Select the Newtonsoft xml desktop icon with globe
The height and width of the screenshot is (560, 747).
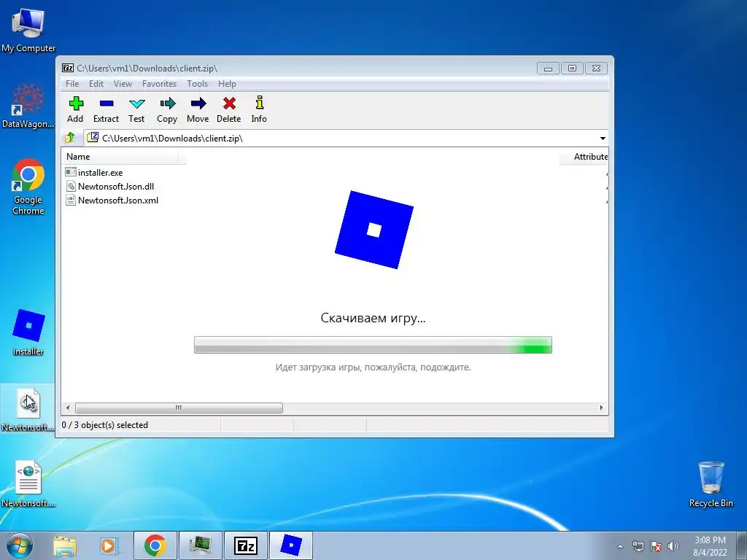pos(28,483)
